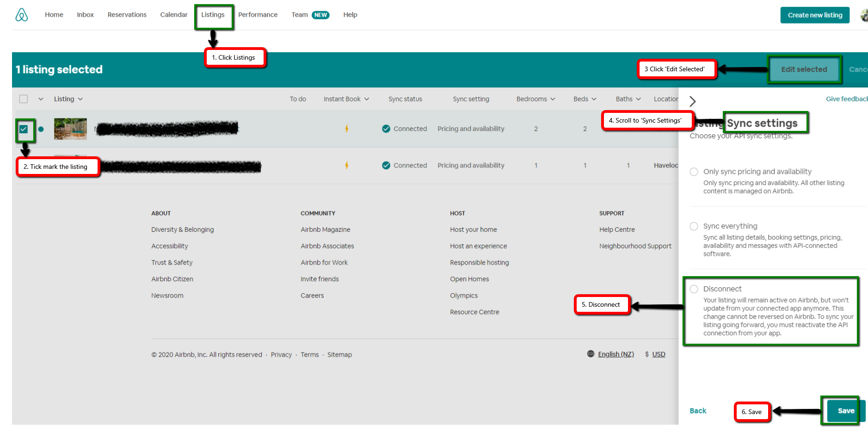This screenshot has width=868, height=427.
Task: Change currency via USD link
Action: (659, 354)
